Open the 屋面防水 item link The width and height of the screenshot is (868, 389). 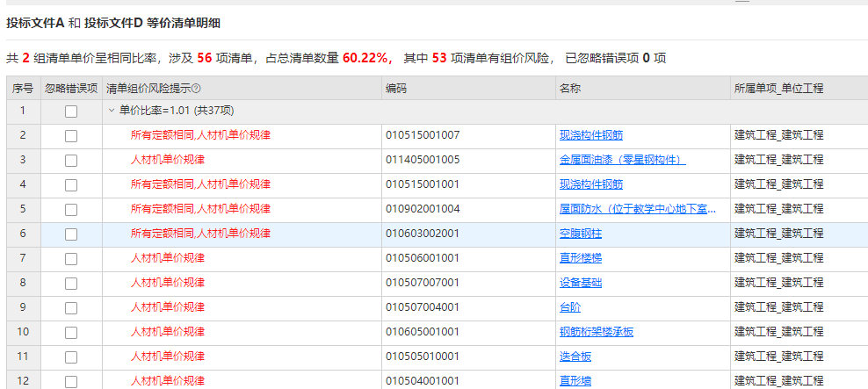pos(638,209)
